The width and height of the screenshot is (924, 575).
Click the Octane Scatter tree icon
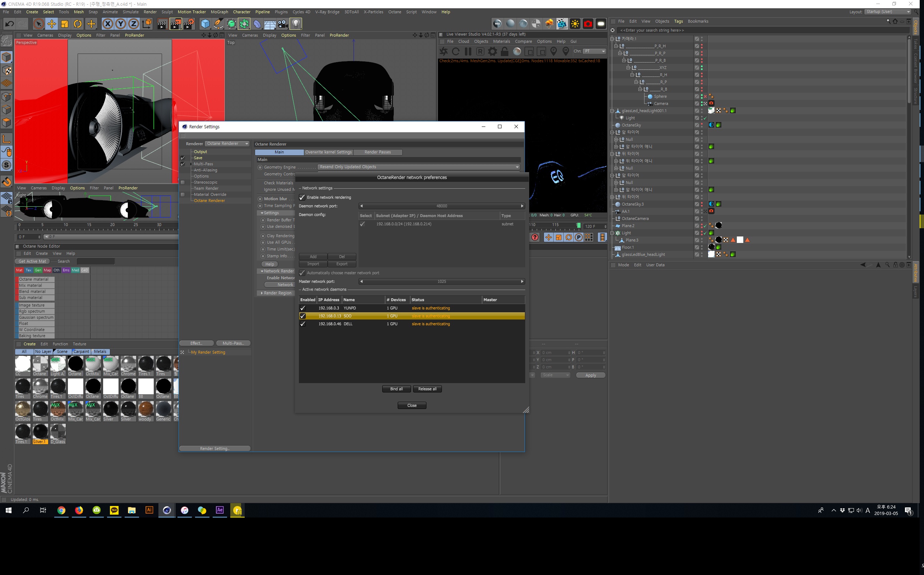[x=549, y=24]
